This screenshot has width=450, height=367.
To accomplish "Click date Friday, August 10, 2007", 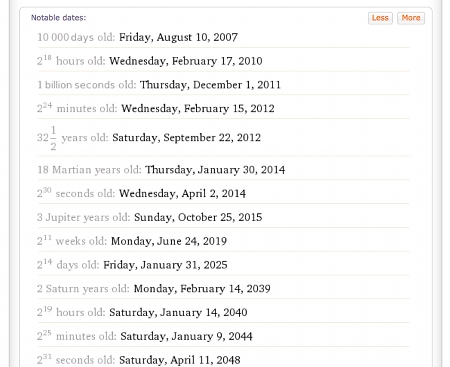I will [x=178, y=37].
